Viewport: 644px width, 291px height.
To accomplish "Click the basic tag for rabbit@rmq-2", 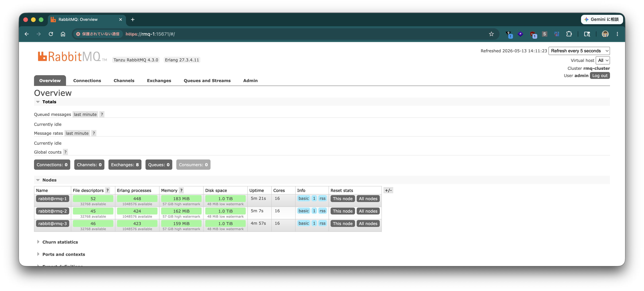I will (304, 211).
